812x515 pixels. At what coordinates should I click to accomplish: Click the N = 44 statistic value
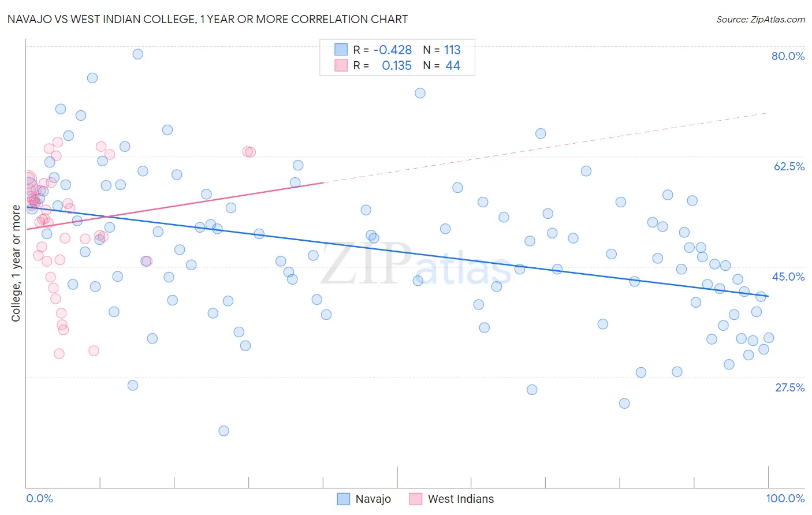coord(442,65)
